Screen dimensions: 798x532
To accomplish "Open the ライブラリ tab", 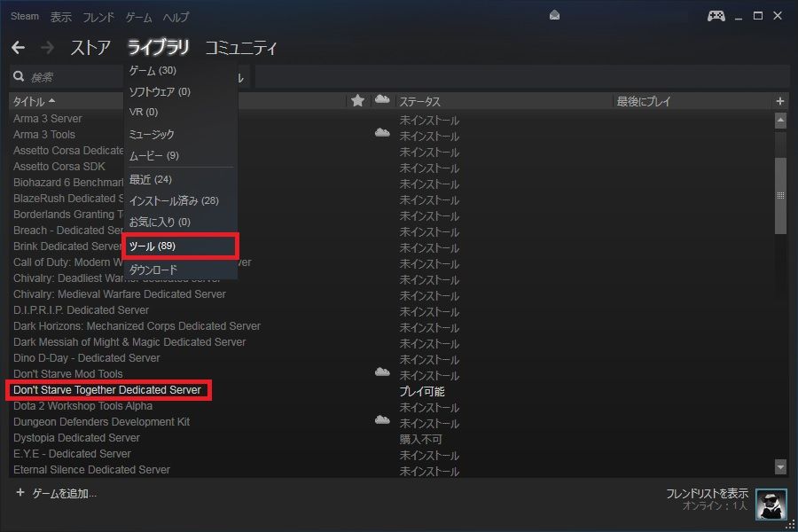I will pos(158,48).
